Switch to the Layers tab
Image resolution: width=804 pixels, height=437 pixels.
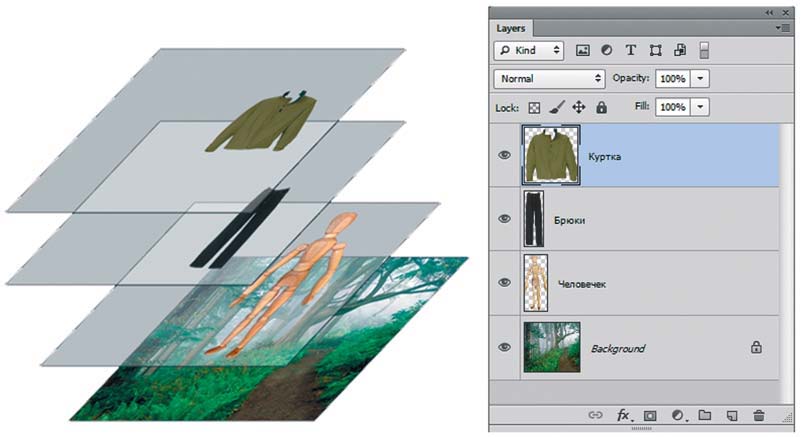(511, 28)
